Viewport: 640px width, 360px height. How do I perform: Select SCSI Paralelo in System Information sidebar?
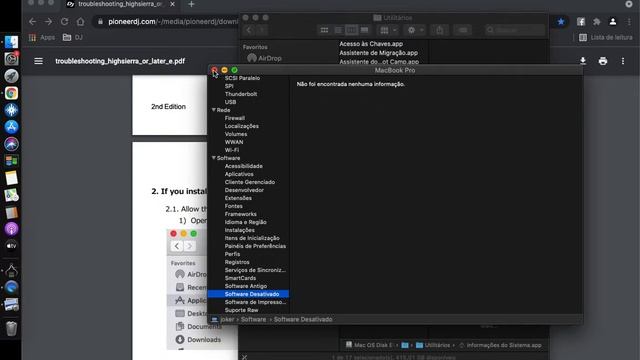pyautogui.click(x=242, y=78)
